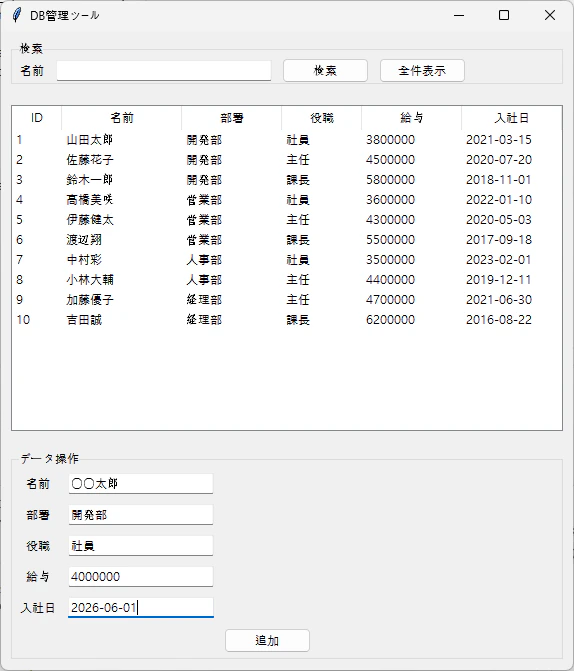Click the 検索 search button

(325, 71)
